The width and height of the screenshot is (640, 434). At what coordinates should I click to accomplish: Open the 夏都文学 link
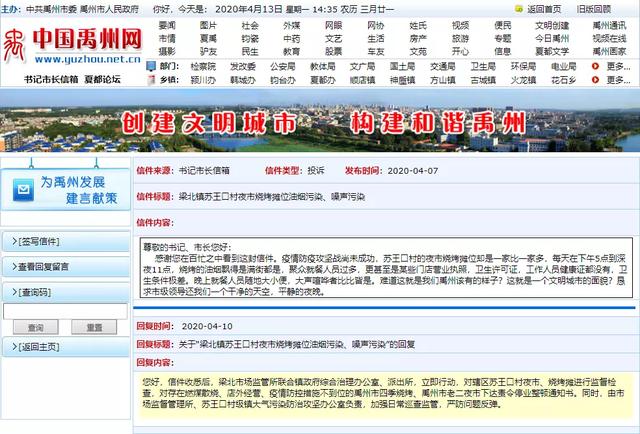pos(552,52)
